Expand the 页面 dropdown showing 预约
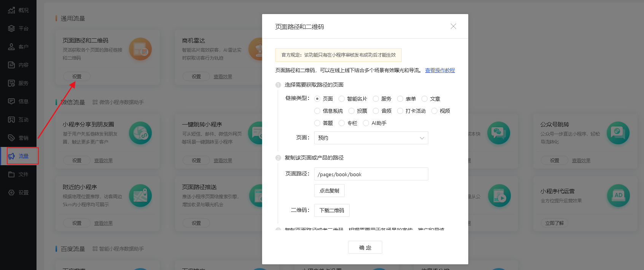The height and width of the screenshot is (270, 644). coord(371,138)
